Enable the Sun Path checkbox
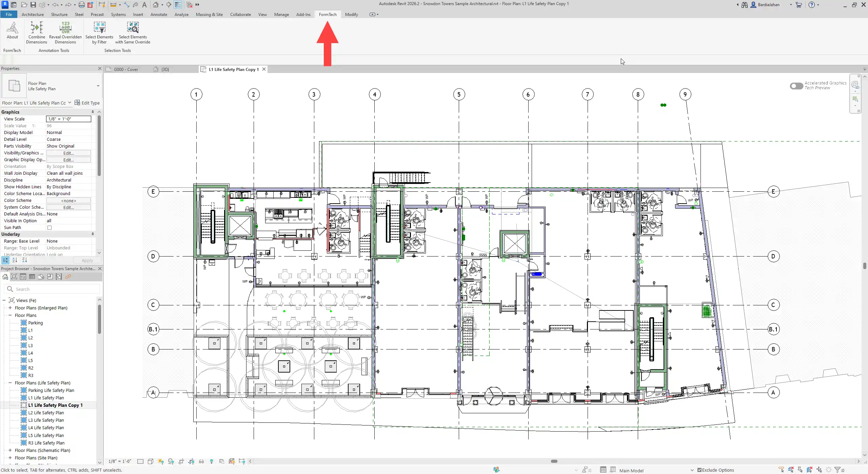 tap(50, 228)
